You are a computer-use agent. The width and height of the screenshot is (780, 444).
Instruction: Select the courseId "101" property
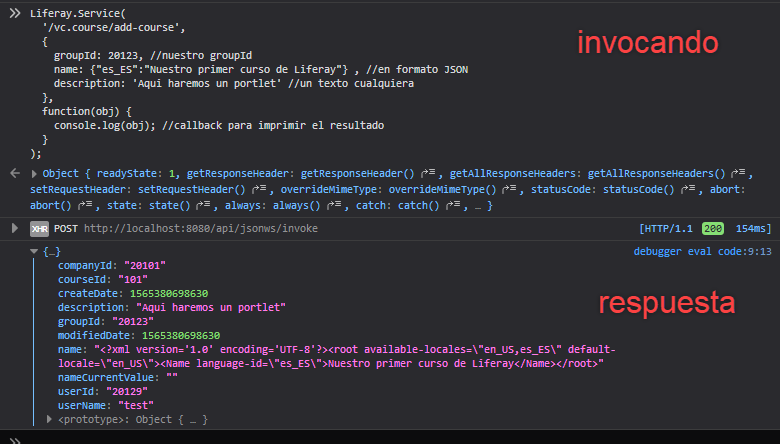click(102, 279)
